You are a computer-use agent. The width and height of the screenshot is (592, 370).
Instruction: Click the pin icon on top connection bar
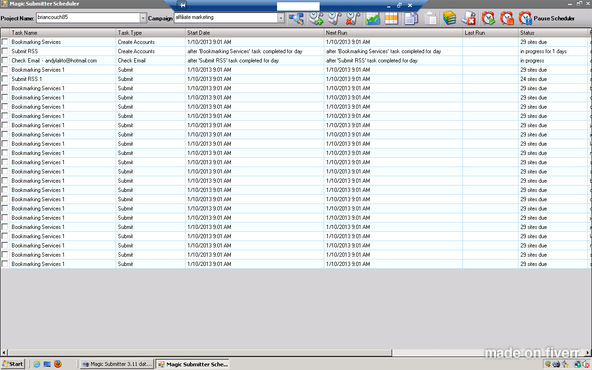click(x=182, y=5)
